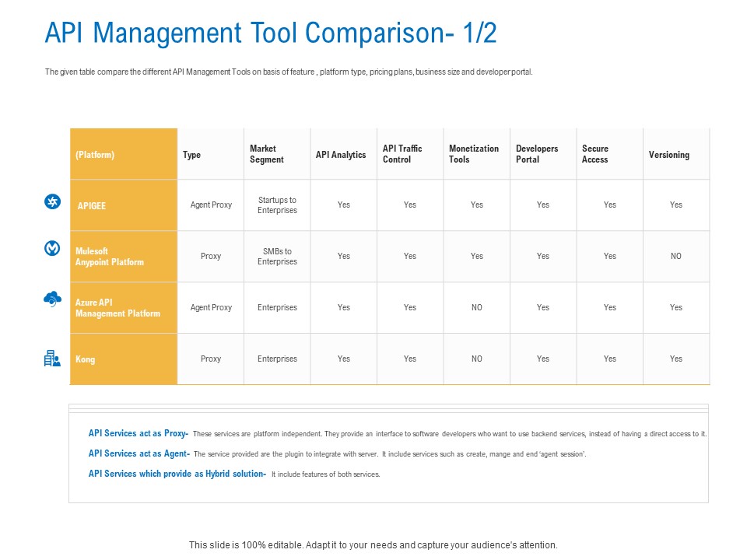Click Azure's Yes under API Analytics

(x=343, y=308)
